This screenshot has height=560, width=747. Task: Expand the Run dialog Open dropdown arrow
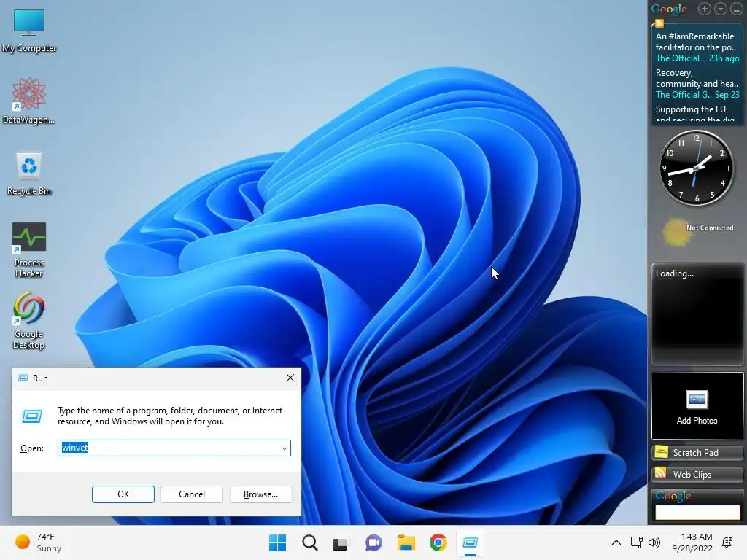284,448
